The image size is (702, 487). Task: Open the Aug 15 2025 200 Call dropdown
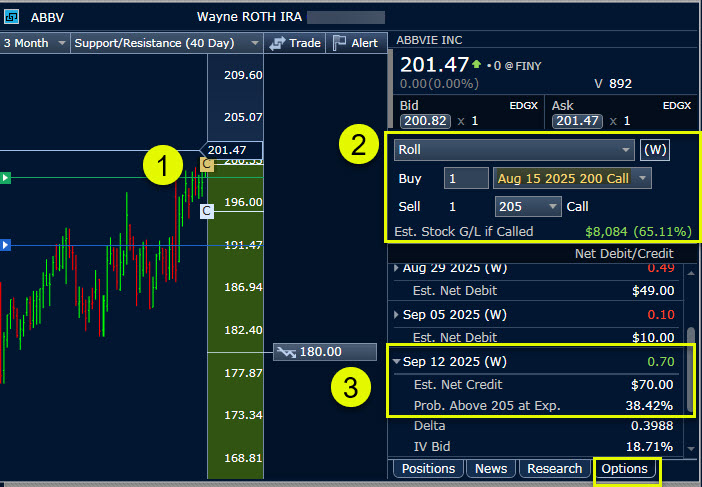(572, 178)
